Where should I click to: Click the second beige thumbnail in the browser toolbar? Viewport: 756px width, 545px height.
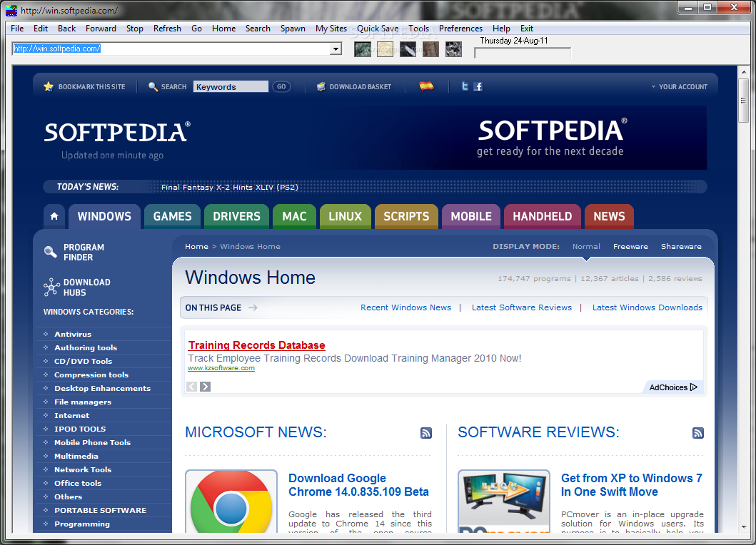coord(385,49)
